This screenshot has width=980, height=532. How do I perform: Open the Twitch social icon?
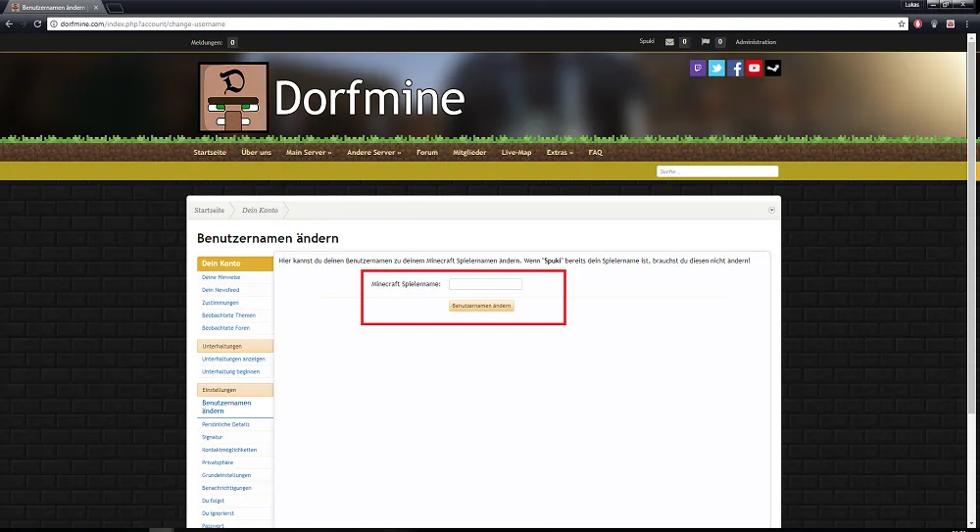coord(698,69)
